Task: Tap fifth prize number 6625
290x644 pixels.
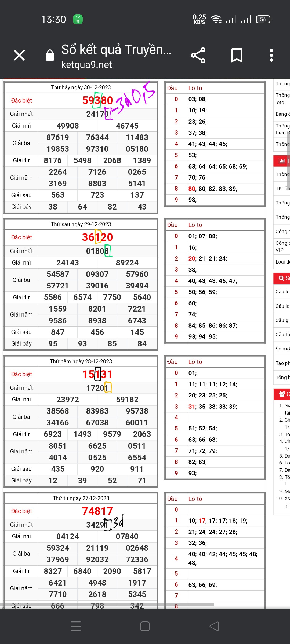Action: click(x=97, y=446)
